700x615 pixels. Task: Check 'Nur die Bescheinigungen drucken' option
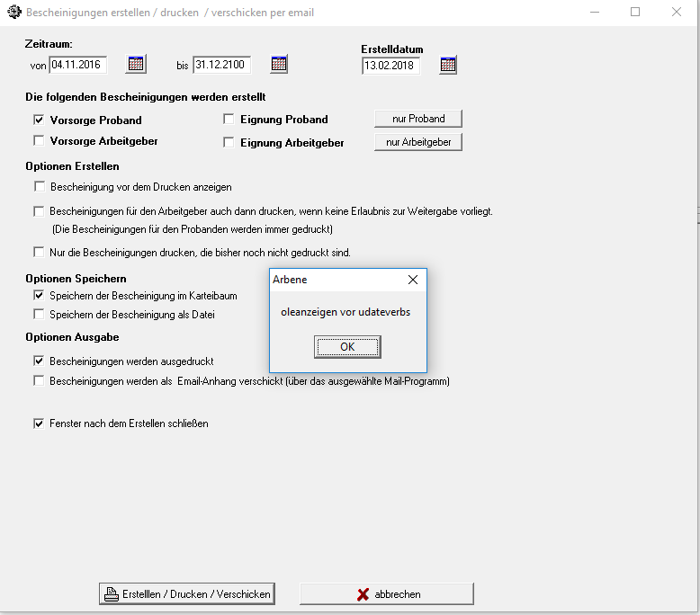coord(39,252)
